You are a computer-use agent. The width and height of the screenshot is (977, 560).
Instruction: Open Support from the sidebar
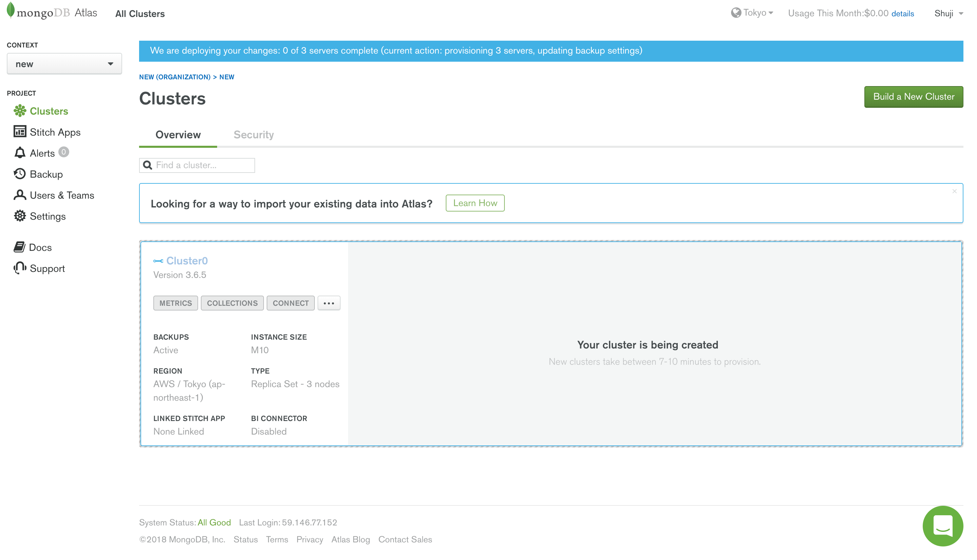47,268
